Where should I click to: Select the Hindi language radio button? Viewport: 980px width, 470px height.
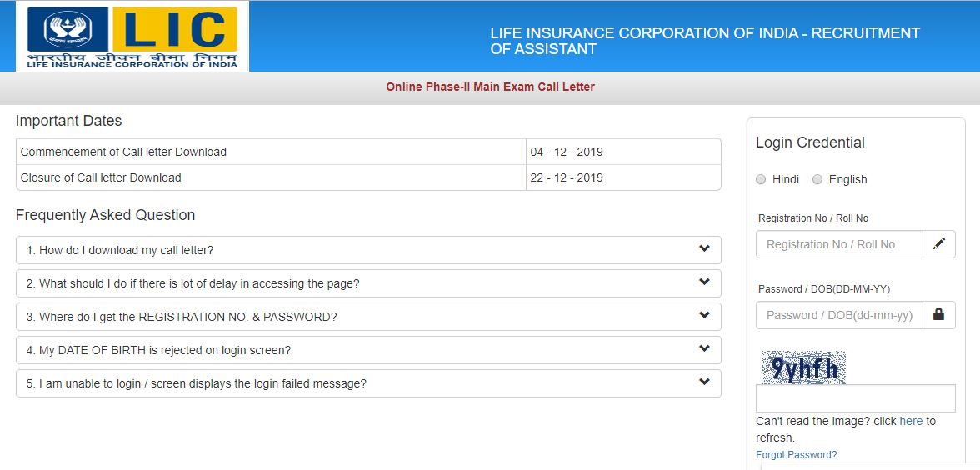click(x=761, y=179)
